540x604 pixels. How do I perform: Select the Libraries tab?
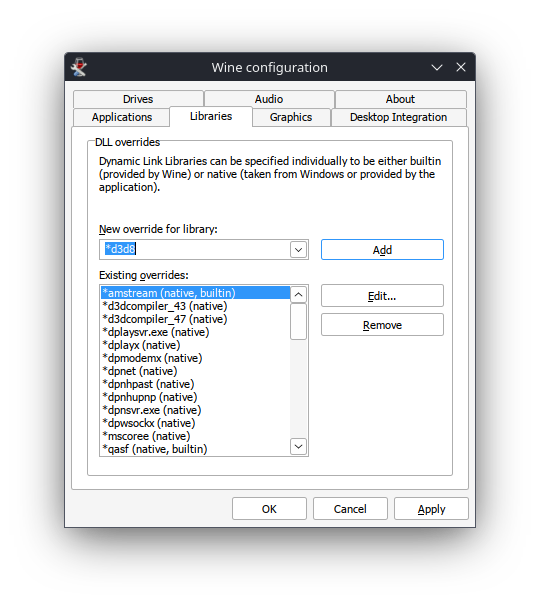211,116
